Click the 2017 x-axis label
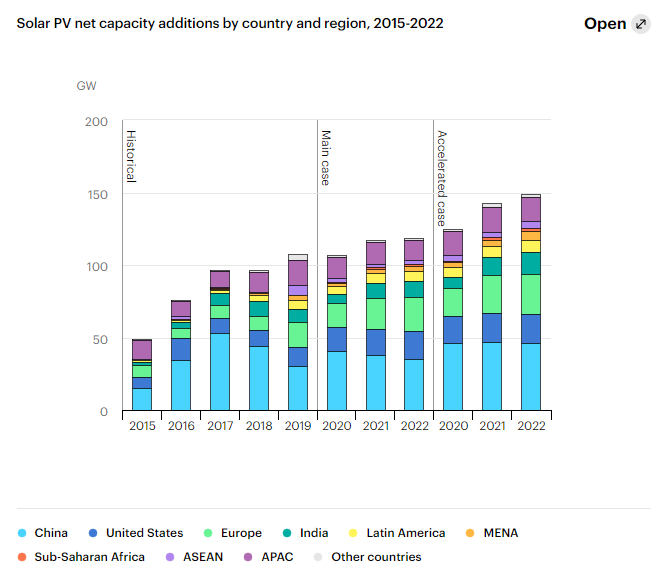This screenshot has width=665, height=579. click(x=220, y=425)
